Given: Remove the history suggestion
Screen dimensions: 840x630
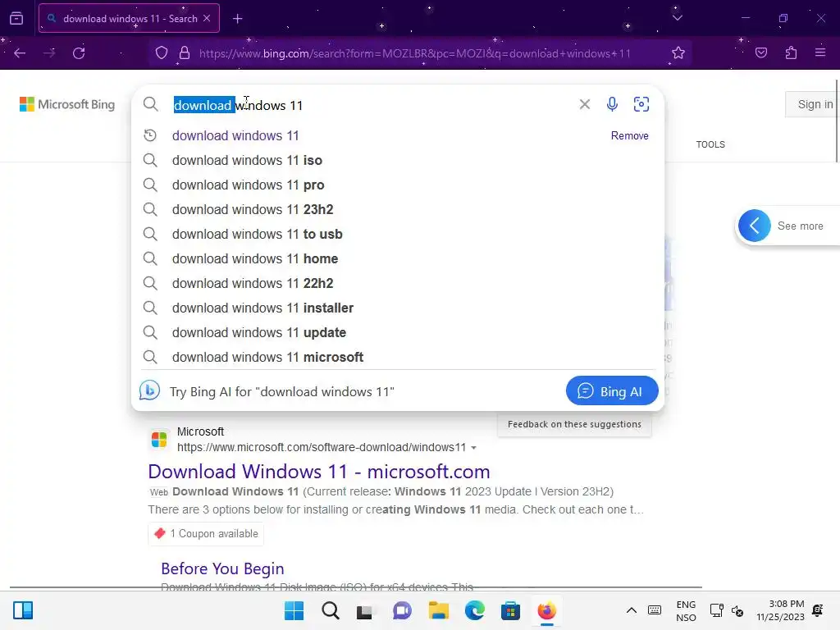Looking at the screenshot, I should point(629,135).
